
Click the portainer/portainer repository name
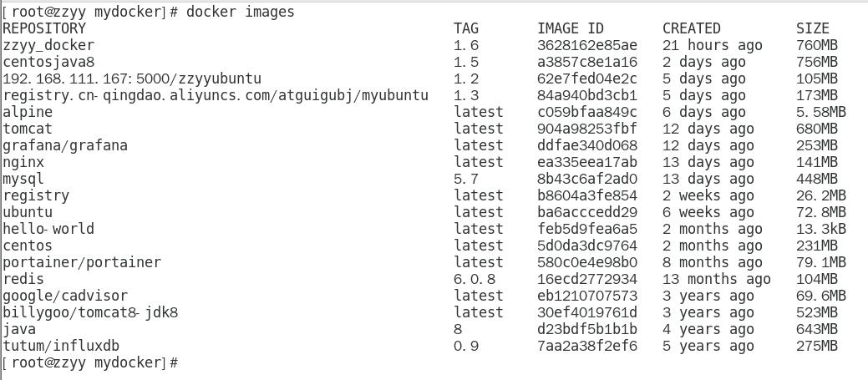point(82,262)
